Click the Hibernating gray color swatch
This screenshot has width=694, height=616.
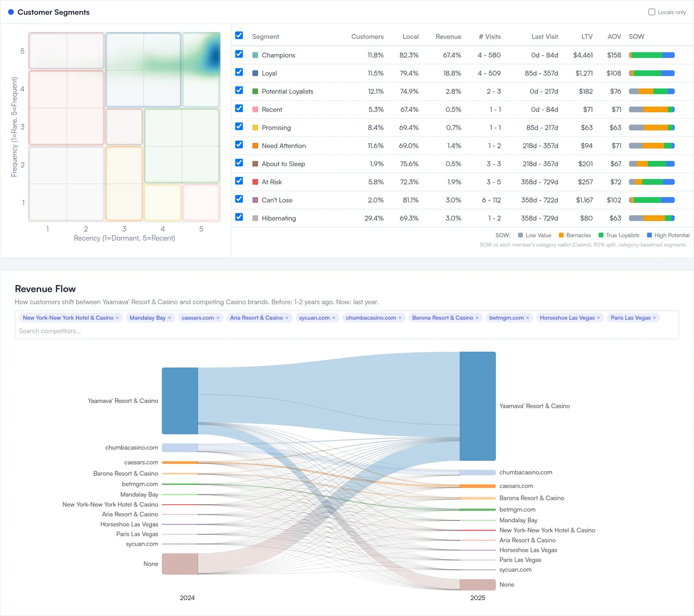click(255, 218)
